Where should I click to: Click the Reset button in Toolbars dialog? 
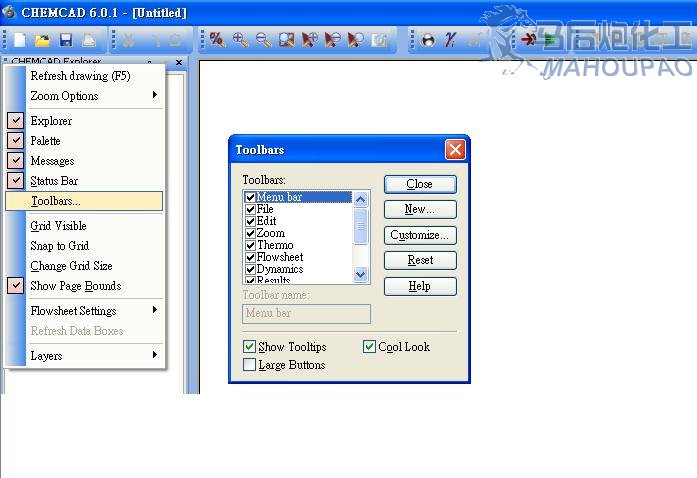[x=420, y=260]
